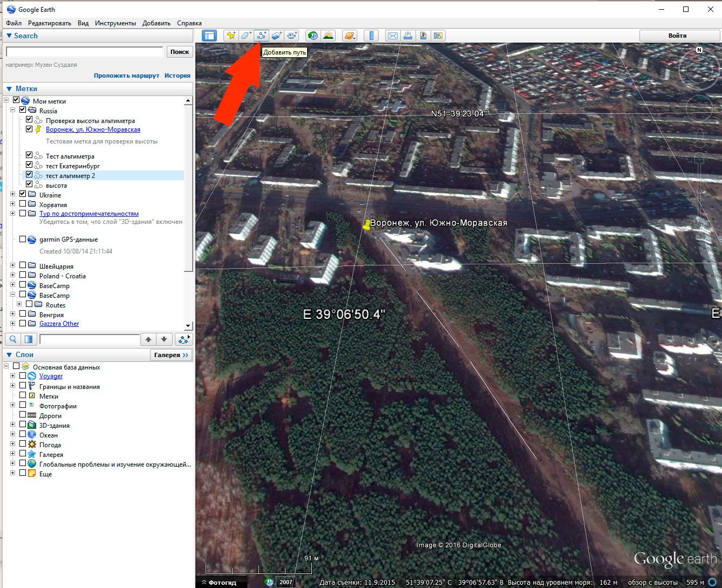
Task: Select the Add Polygon tool
Action: pos(246,36)
